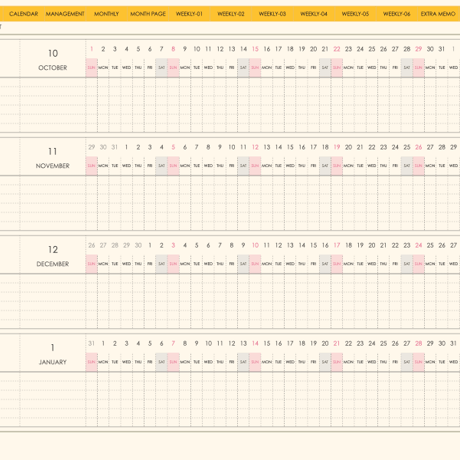Select the WEEKLY-02 tab
This screenshot has width=460, height=460.
[x=231, y=14]
